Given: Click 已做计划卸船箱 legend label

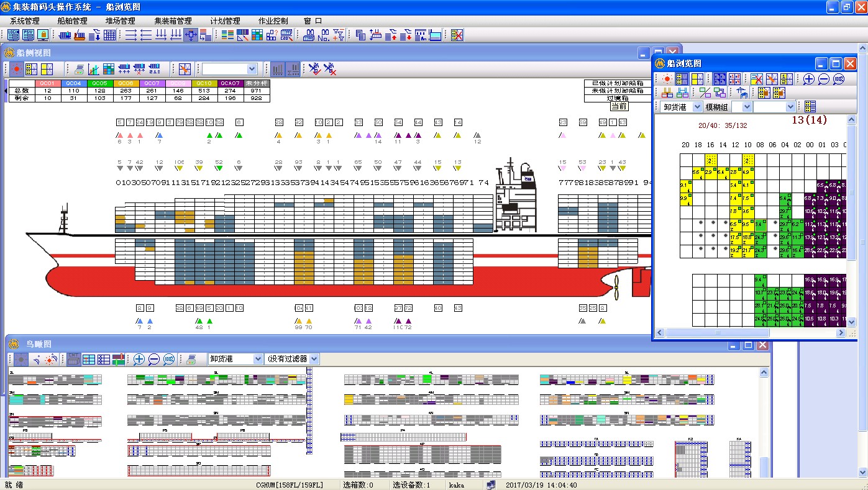Looking at the screenshot, I should tap(617, 83).
